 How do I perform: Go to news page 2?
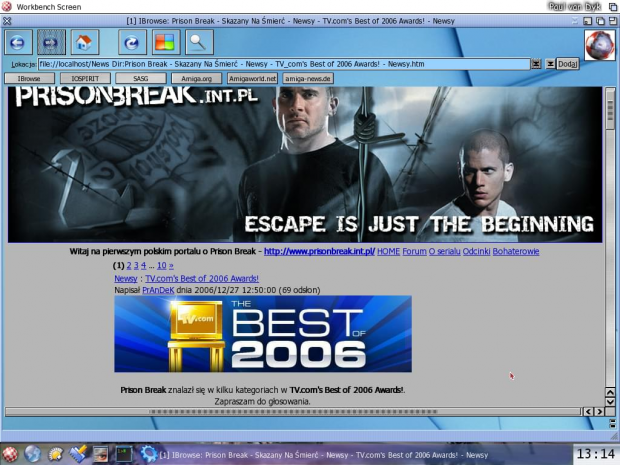[129, 266]
